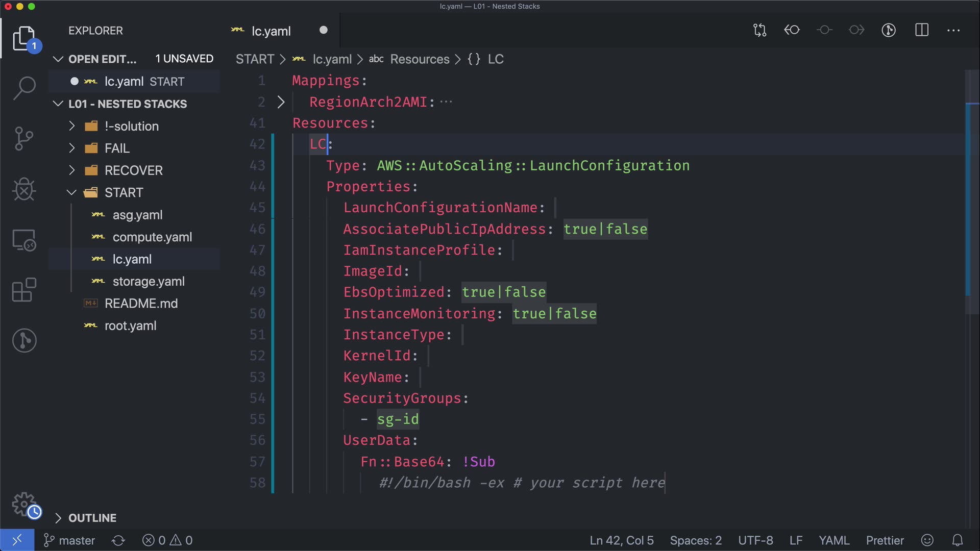Open the Source Control view
The height and width of the screenshot is (551, 980).
click(x=24, y=139)
